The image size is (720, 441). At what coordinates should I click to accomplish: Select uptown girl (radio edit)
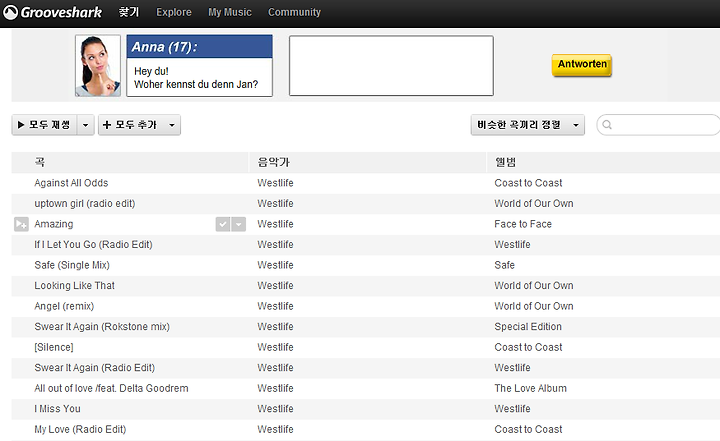pos(84,204)
